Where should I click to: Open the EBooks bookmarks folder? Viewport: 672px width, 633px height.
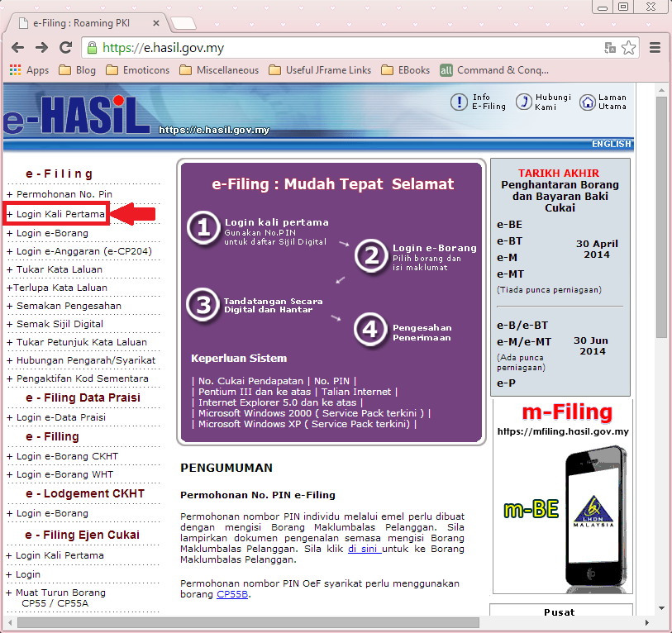pyautogui.click(x=405, y=70)
